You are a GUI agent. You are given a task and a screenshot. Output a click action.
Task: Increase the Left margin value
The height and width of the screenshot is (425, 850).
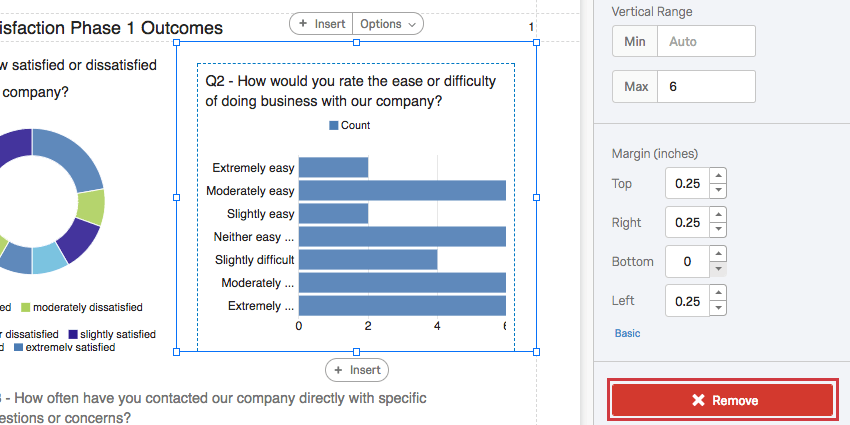pyautogui.click(x=718, y=294)
